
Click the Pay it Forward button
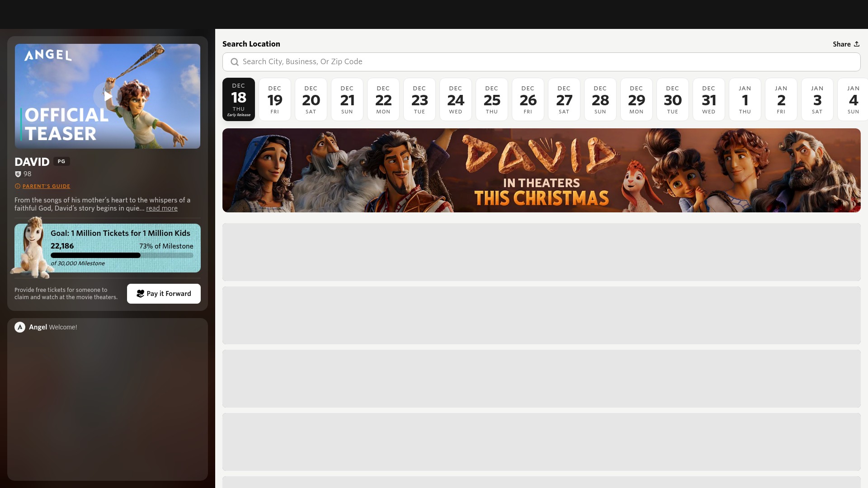[x=164, y=294]
